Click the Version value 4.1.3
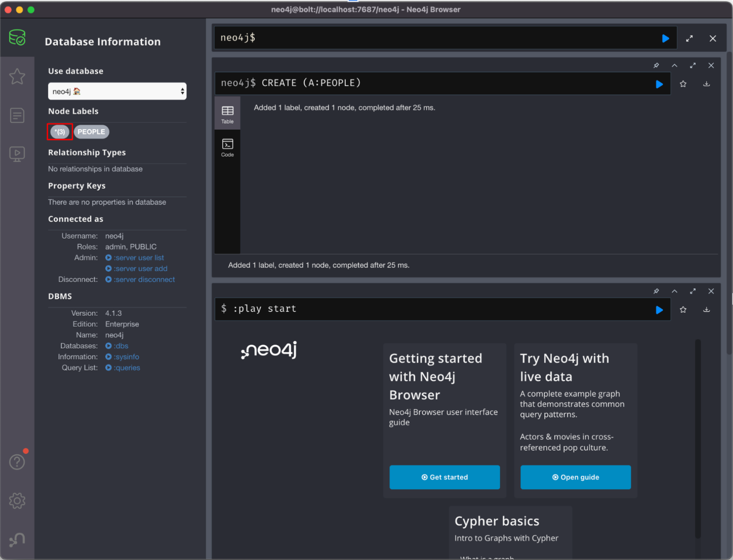The image size is (733, 560). [x=113, y=313]
